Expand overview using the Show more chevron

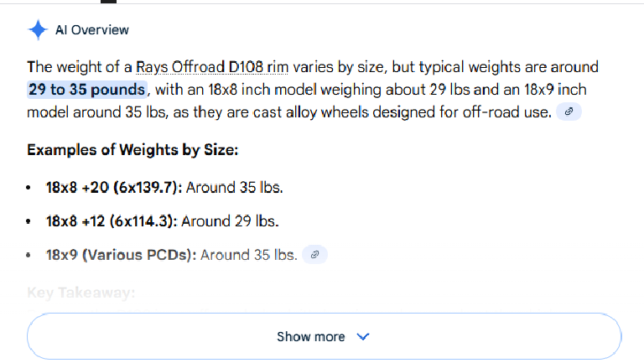(363, 337)
